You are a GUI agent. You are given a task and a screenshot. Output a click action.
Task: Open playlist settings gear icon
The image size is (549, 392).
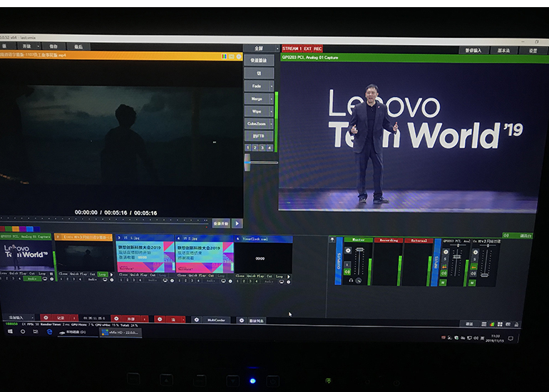pyautogui.click(x=242, y=320)
